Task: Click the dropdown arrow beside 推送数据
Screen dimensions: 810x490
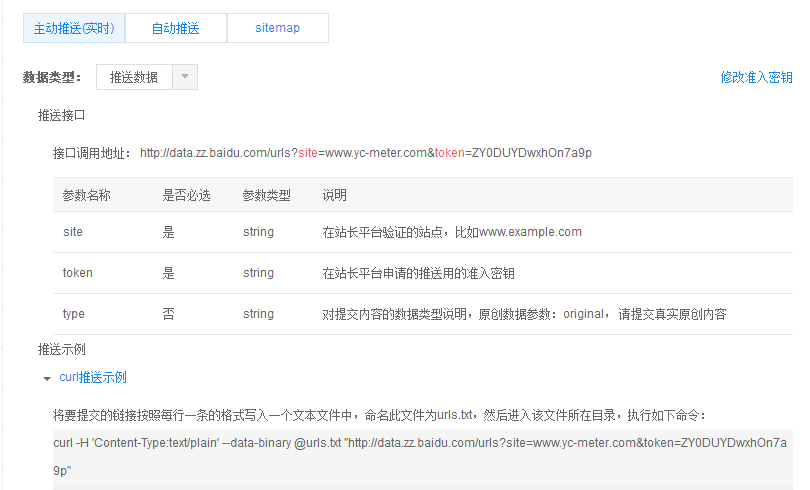Action: (x=185, y=77)
